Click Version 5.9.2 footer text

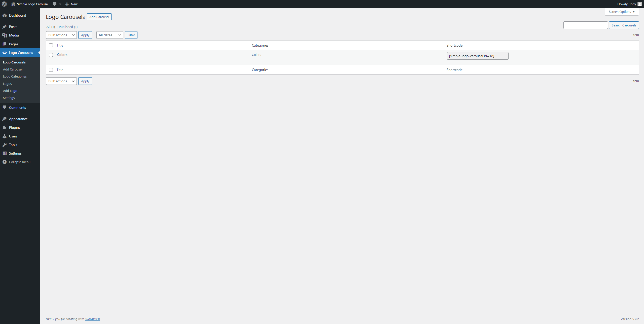[630, 319]
